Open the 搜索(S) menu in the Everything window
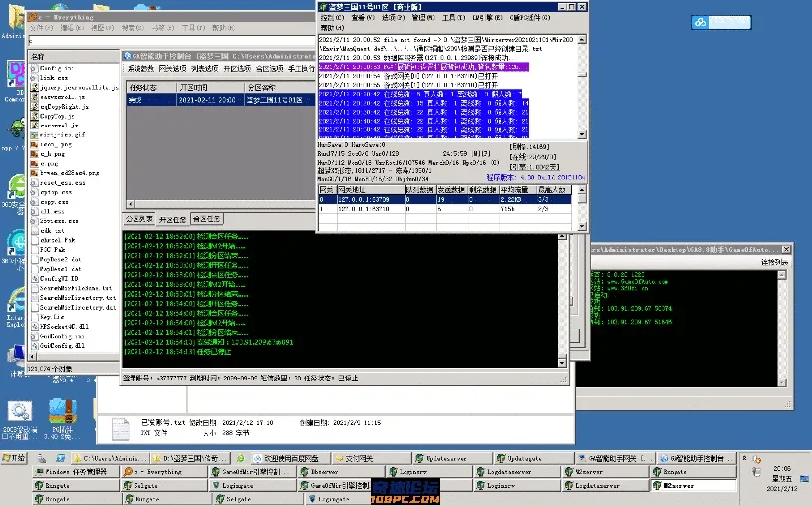Viewport: 812px width, 507px height. (x=133, y=28)
